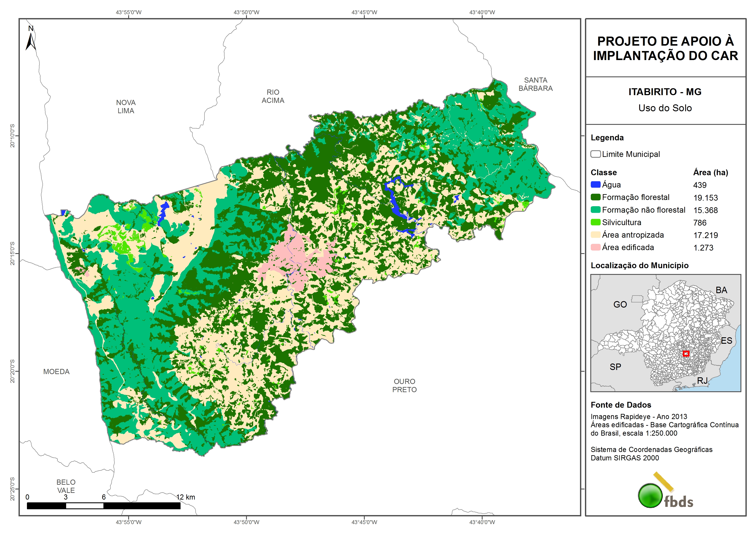This screenshot has width=756, height=534.
Task: Click the Área edificada pink swatch
Action: 595,247
